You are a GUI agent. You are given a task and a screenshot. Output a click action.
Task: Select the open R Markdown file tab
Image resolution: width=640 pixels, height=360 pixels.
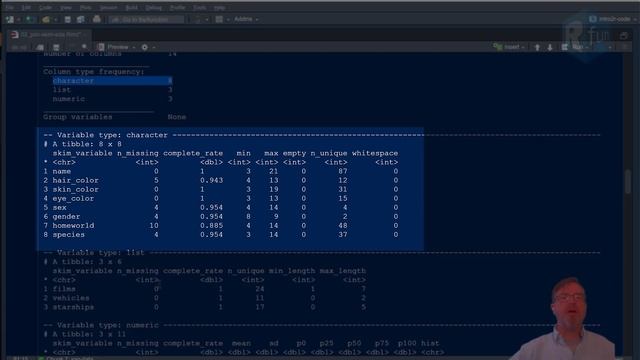click(51, 35)
